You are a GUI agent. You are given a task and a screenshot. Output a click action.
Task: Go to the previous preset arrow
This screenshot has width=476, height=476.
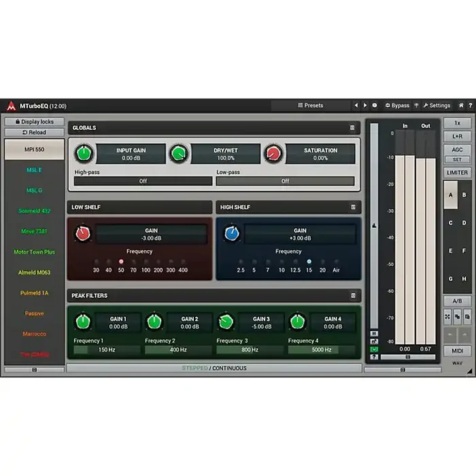[356, 105]
